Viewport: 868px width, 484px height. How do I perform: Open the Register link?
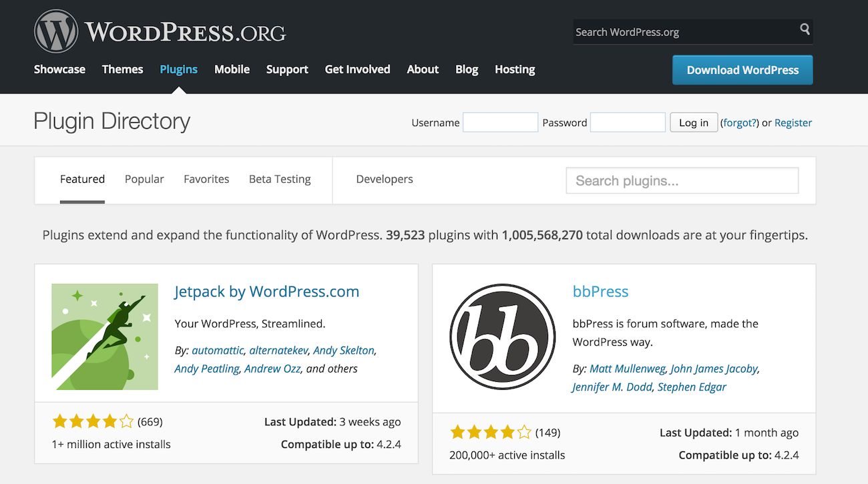[793, 123]
